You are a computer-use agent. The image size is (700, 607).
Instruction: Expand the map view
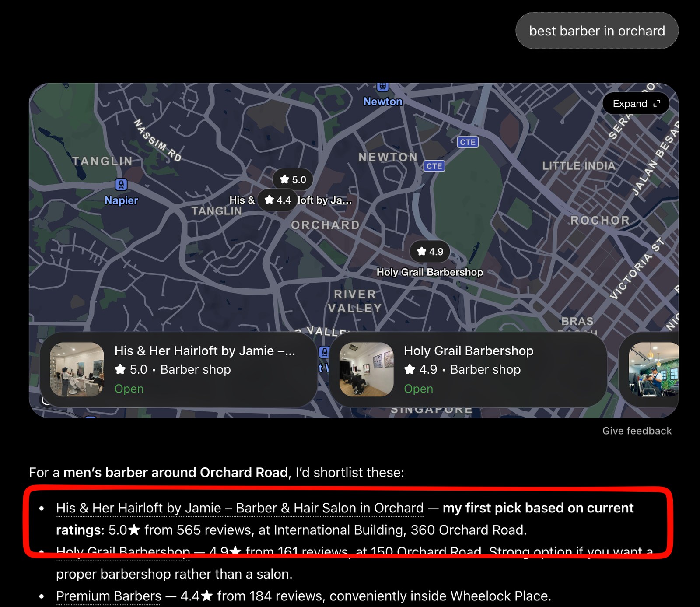tap(636, 104)
